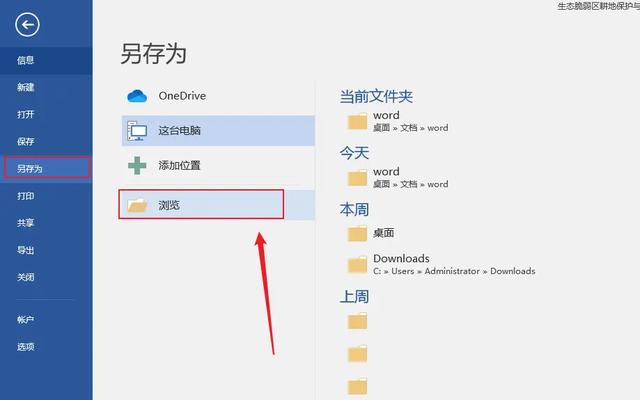
Task: Go to 共享 in the sidebar
Action: pos(25,223)
